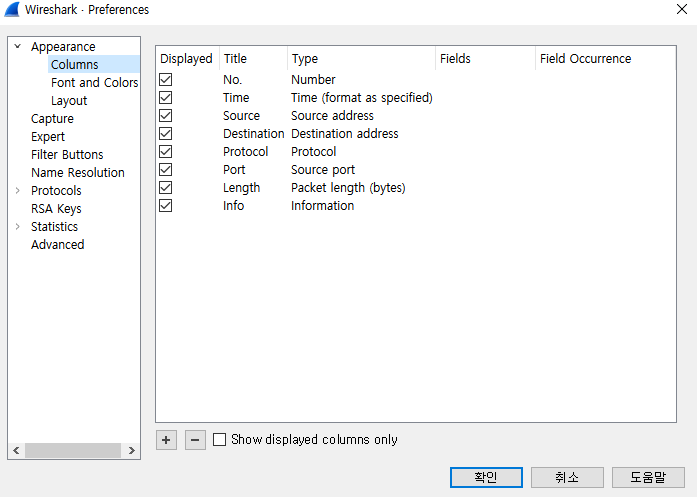
Task: Click the minus button to remove column
Action: coord(195,440)
